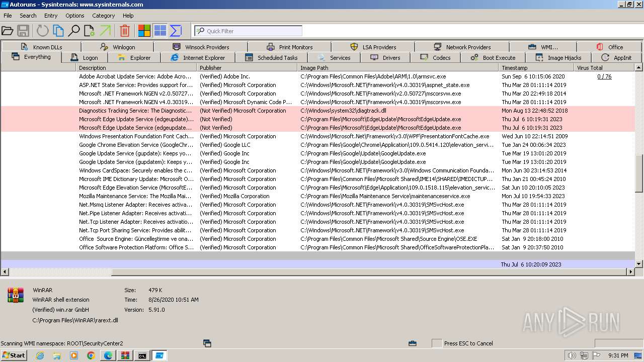Open the Options menu
This screenshot has height=362, width=644.
pos(75,16)
